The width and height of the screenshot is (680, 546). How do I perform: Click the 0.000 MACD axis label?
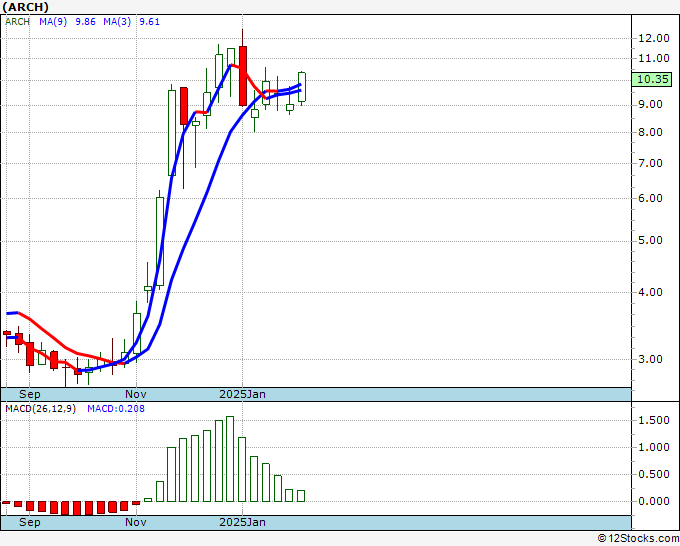click(x=654, y=501)
